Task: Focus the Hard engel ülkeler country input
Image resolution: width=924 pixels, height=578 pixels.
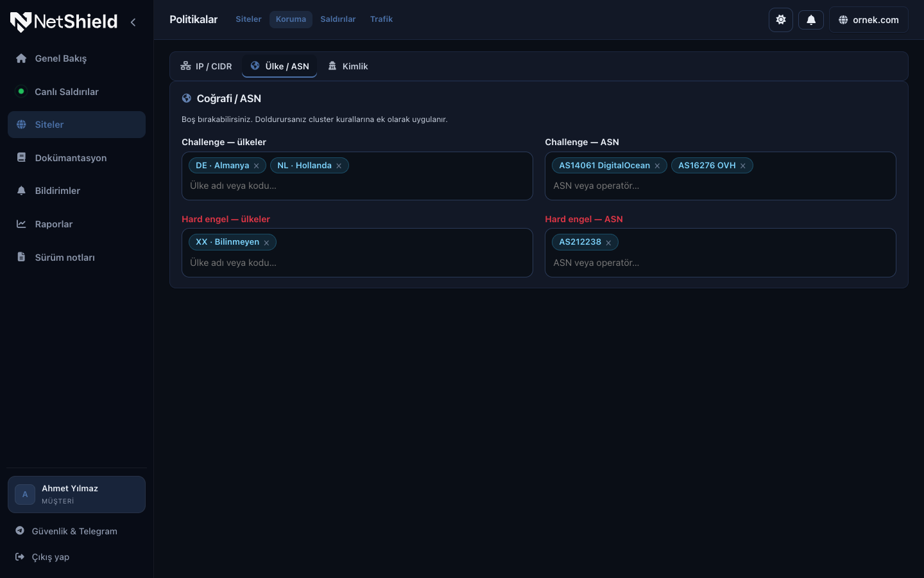Action: pyautogui.click(x=357, y=263)
